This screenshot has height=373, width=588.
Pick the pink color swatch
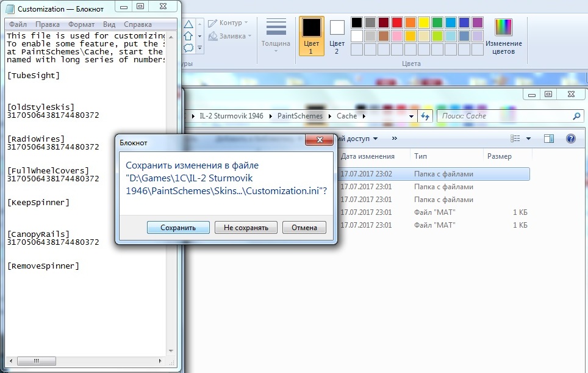pos(397,36)
